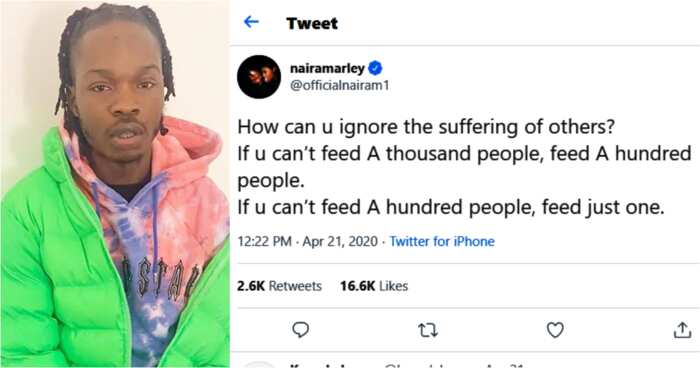700x368 pixels.
Task: Open nairamarley's round profile avatar
Action: coord(259,77)
